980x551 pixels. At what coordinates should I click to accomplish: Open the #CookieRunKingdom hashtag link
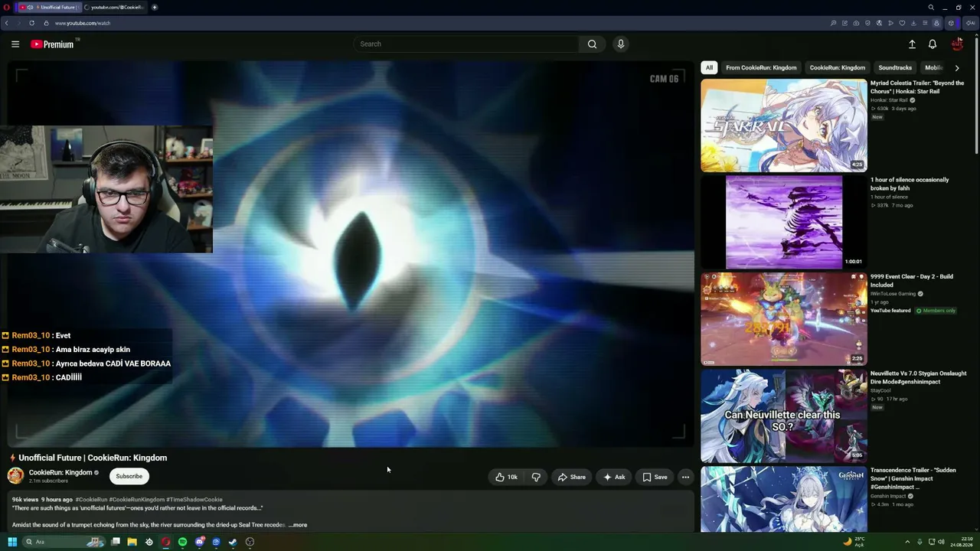pyautogui.click(x=137, y=500)
